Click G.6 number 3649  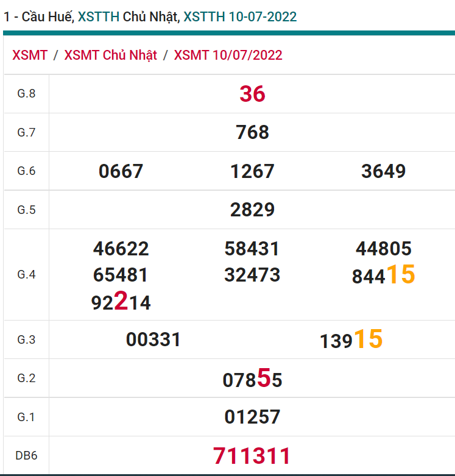click(x=383, y=171)
